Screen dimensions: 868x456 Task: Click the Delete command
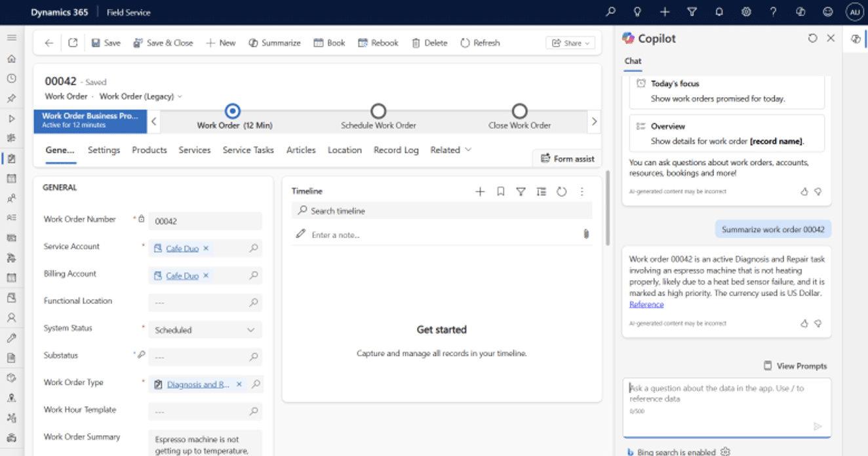tap(429, 43)
